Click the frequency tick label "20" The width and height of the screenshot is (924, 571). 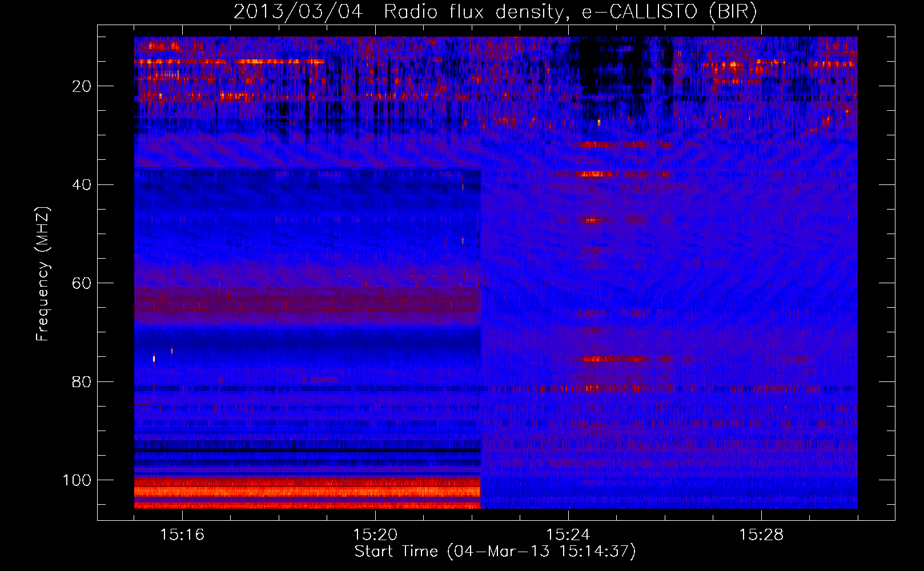pyautogui.click(x=82, y=86)
